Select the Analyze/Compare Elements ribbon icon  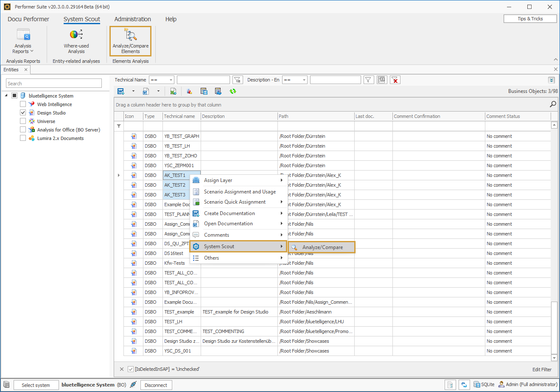click(x=130, y=41)
